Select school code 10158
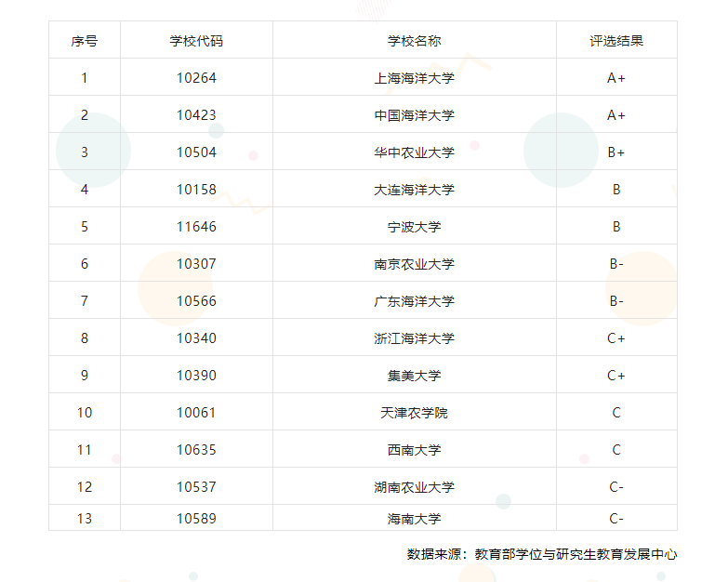 [196, 189]
